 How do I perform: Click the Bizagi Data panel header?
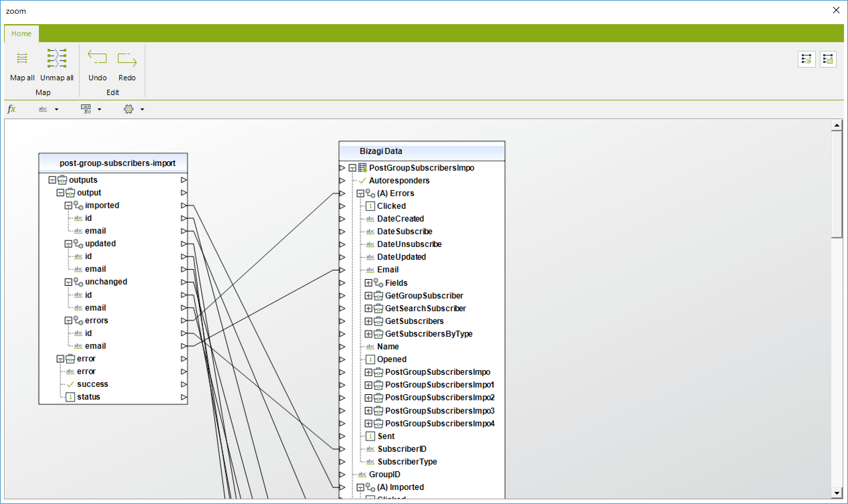pos(422,151)
